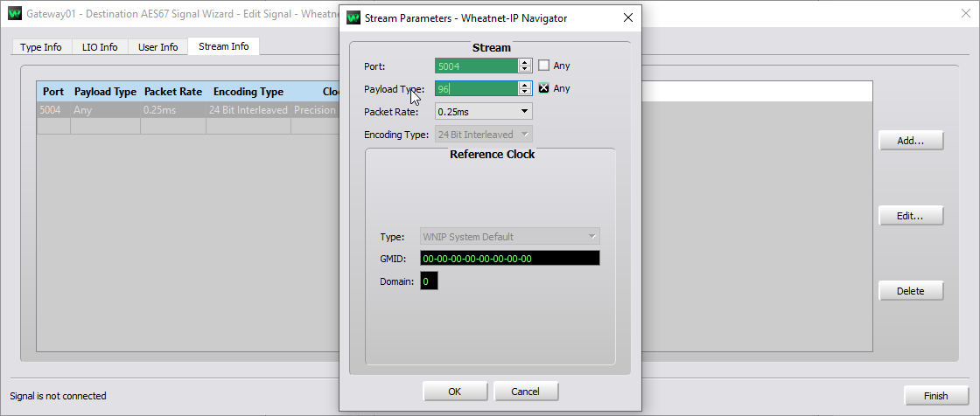This screenshot has width=980, height=416.
Task: Click the GMID address field
Action: (x=509, y=259)
